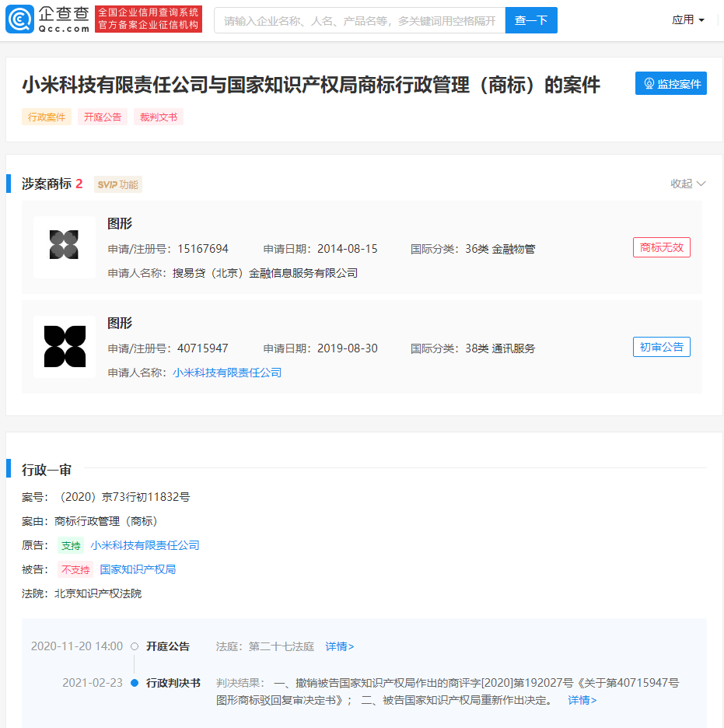Click application date 2014-08-15
724x728 pixels.
348,249
